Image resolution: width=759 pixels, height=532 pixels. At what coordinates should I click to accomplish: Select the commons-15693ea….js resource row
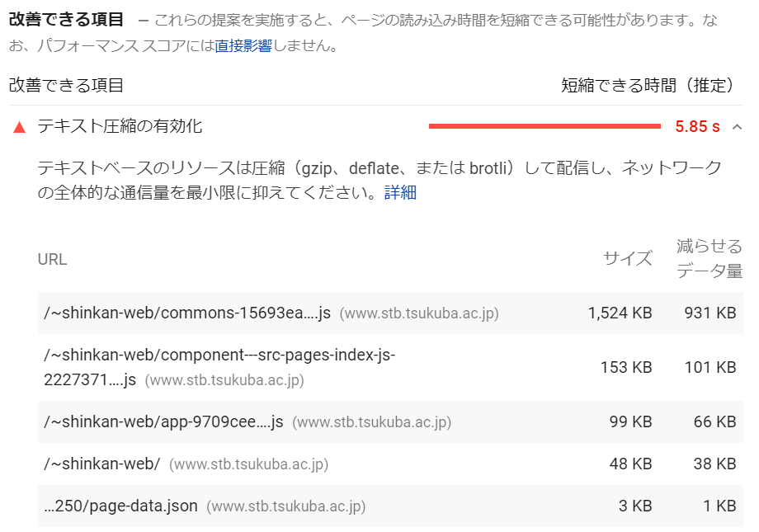pyautogui.click(x=186, y=313)
